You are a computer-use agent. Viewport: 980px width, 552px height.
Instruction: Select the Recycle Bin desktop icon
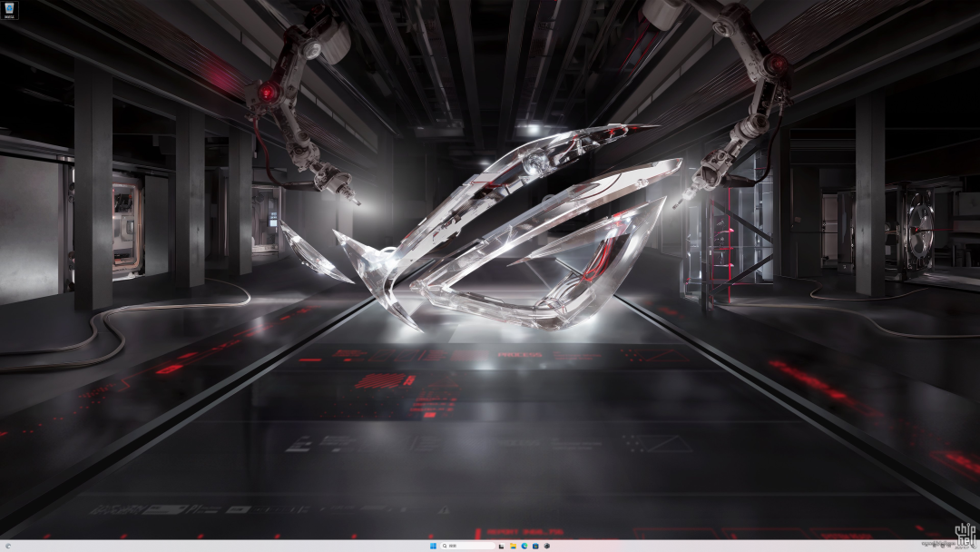[x=9, y=10]
